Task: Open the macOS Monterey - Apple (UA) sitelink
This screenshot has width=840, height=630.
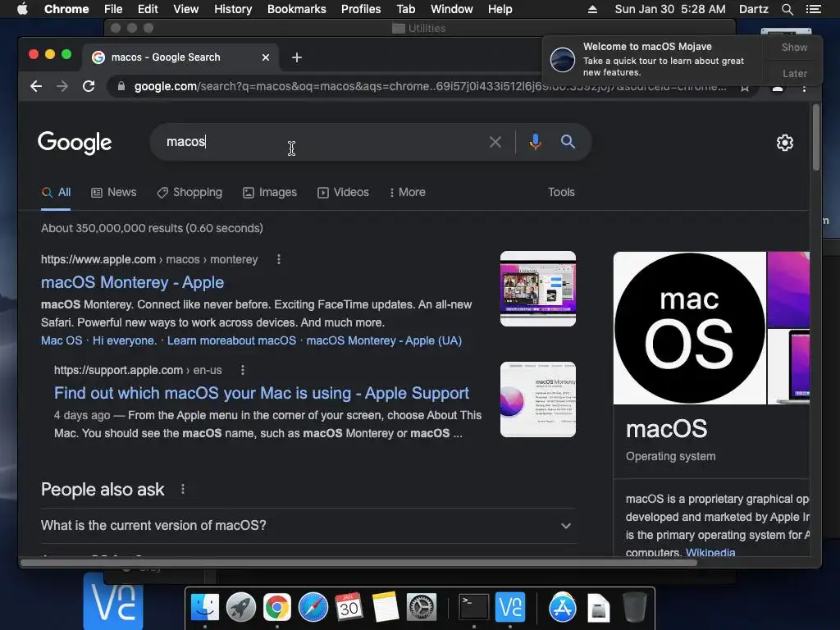Action: [x=384, y=340]
